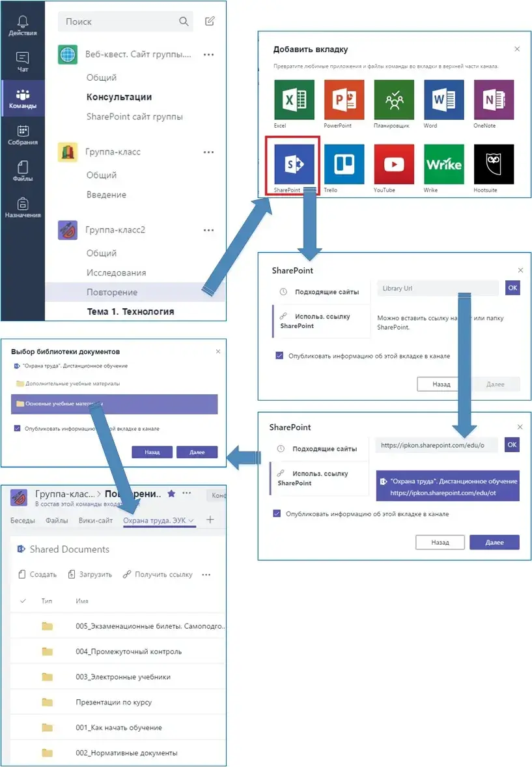Viewport: 532px width, 767px height.
Task: Click Загрузить in Shared Documents toolbar
Action: pos(90,575)
